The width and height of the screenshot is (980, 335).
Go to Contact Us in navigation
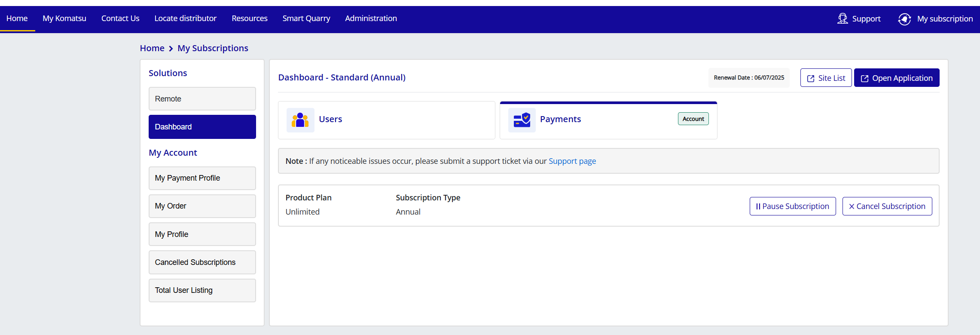tap(120, 18)
